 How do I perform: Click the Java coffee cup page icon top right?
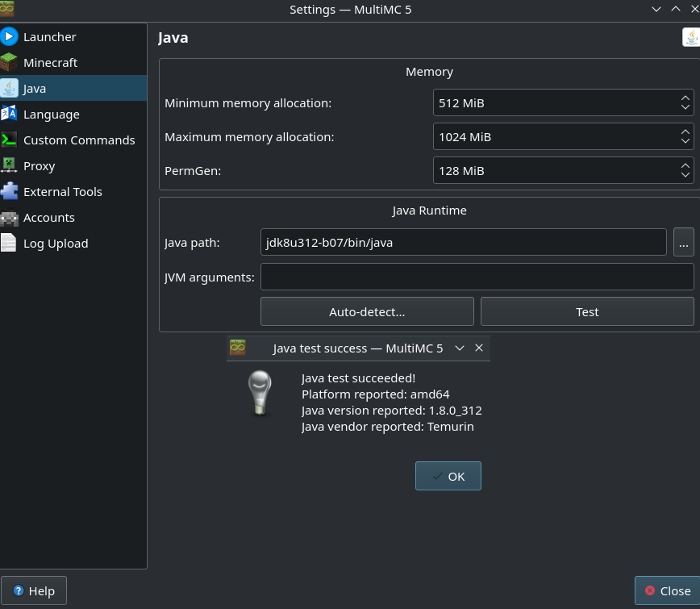pyautogui.click(x=690, y=37)
